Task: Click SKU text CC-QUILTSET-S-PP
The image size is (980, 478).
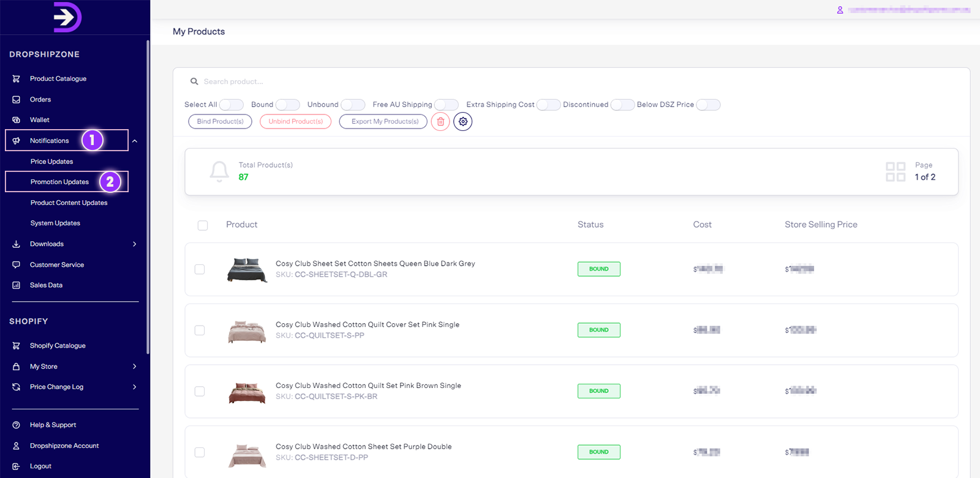Action: coord(330,336)
